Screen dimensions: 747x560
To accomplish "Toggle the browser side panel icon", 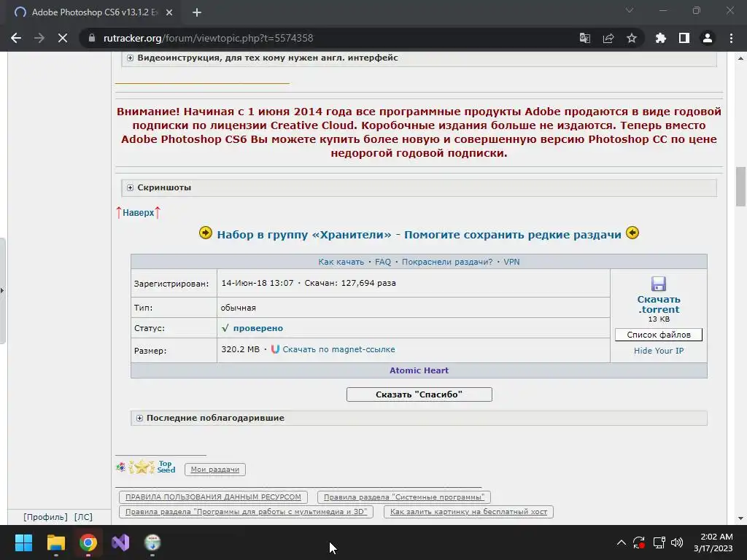I will pyautogui.click(x=684, y=38).
